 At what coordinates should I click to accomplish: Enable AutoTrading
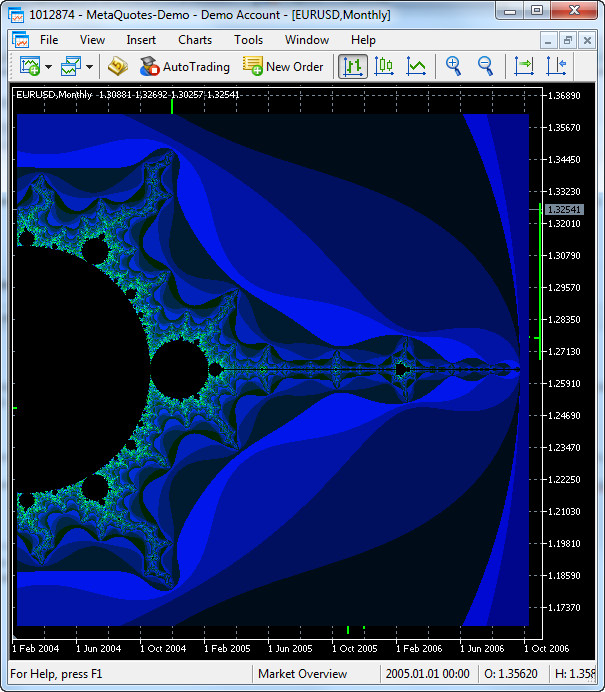[x=185, y=67]
